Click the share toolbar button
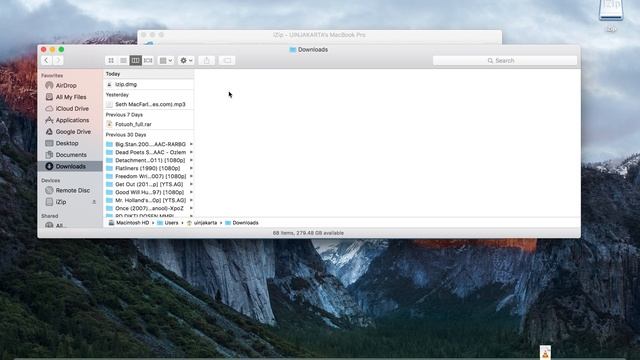This screenshot has width=640, height=360. click(x=207, y=60)
